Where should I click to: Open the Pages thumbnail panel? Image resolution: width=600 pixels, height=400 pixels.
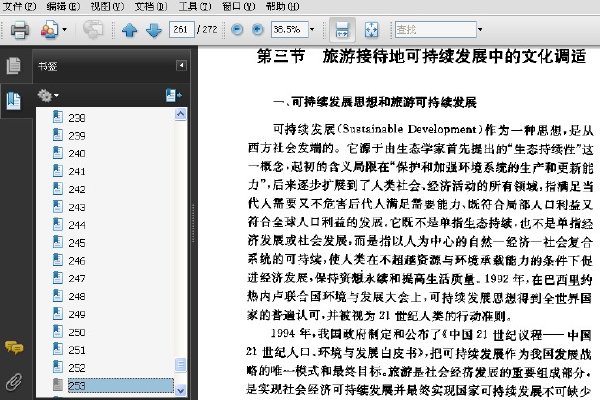pyautogui.click(x=14, y=66)
